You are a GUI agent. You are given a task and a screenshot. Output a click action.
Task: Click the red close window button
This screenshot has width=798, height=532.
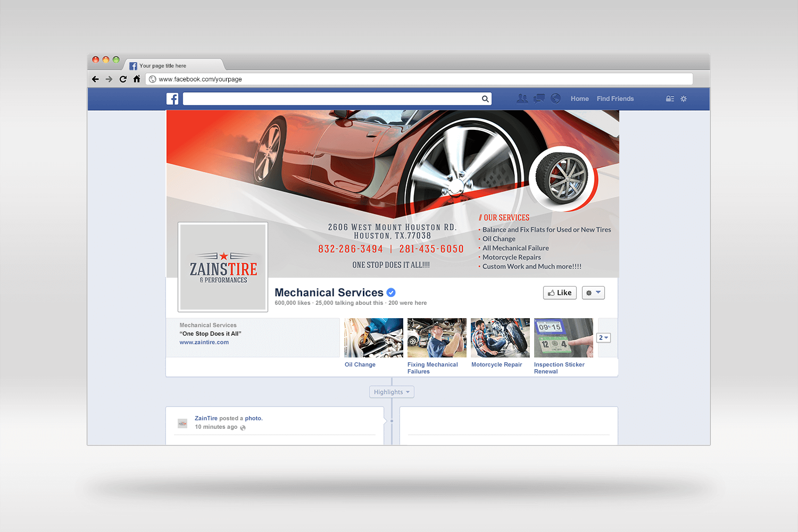[x=96, y=60]
